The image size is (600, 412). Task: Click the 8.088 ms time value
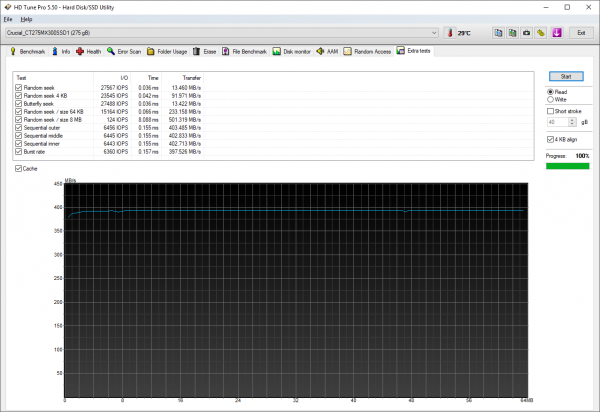tap(148, 120)
